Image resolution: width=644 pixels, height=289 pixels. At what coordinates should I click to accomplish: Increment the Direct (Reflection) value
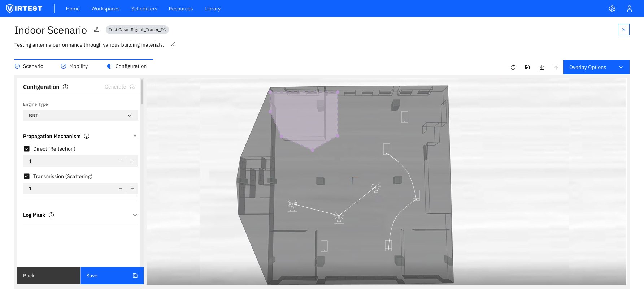tap(132, 161)
